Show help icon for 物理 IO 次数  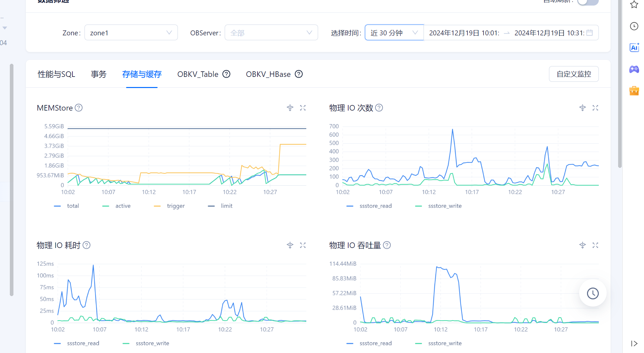379,108
